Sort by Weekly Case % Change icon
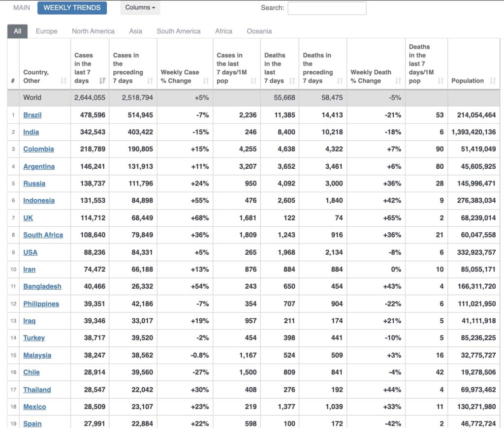 tap(206, 81)
